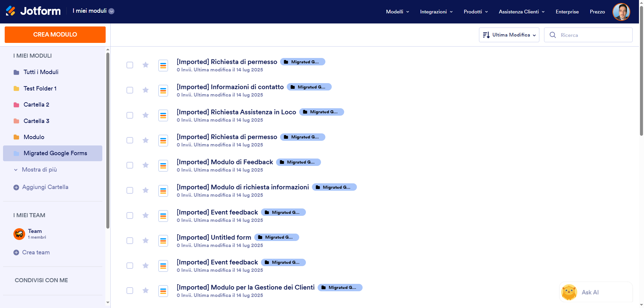Open [Imported] Informazioni di contatto form title
This screenshot has width=644, height=308.
pos(230,87)
